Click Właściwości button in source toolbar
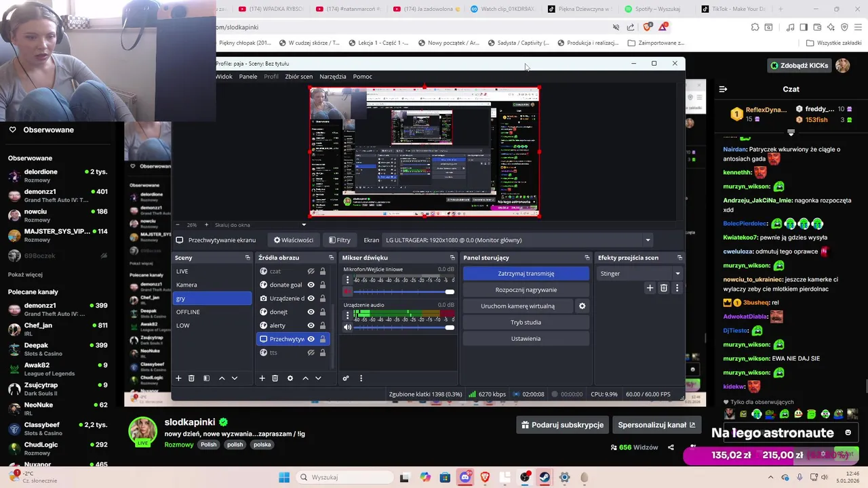This screenshot has height=488, width=868. click(293, 240)
